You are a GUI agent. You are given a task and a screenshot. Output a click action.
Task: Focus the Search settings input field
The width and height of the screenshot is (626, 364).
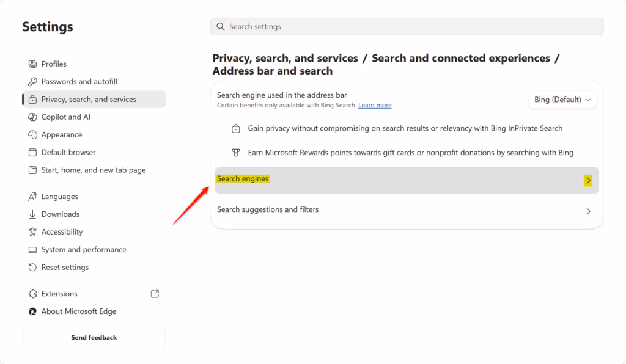(x=407, y=26)
